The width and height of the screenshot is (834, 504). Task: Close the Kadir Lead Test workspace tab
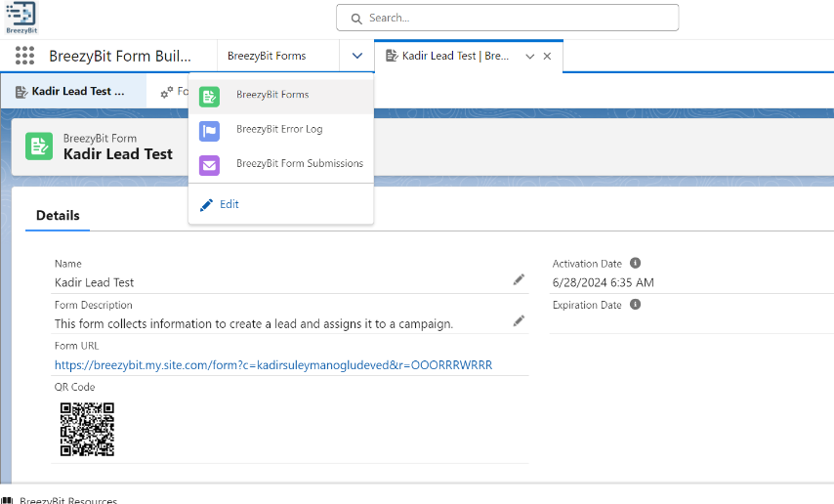tap(547, 56)
